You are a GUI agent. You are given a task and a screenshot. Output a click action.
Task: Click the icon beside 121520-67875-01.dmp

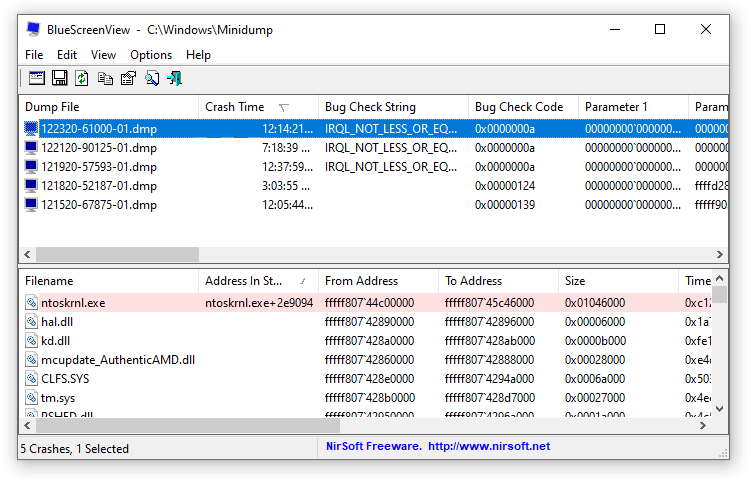[x=31, y=205]
